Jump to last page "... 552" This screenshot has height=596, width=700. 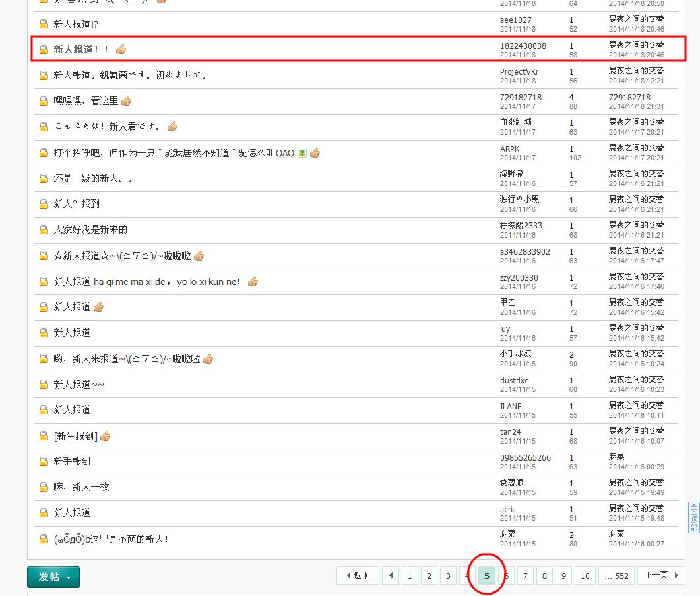click(616, 576)
